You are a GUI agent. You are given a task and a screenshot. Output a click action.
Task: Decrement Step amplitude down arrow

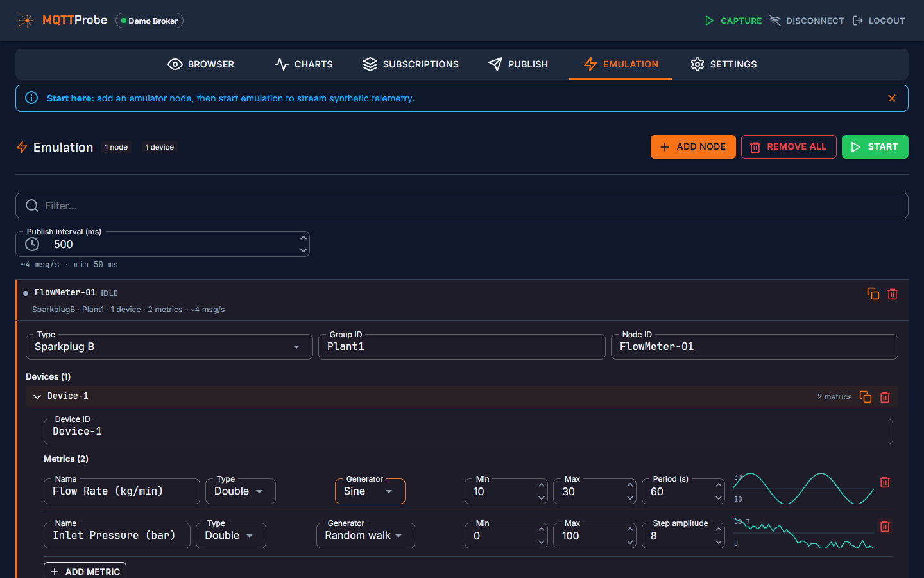[719, 542]
